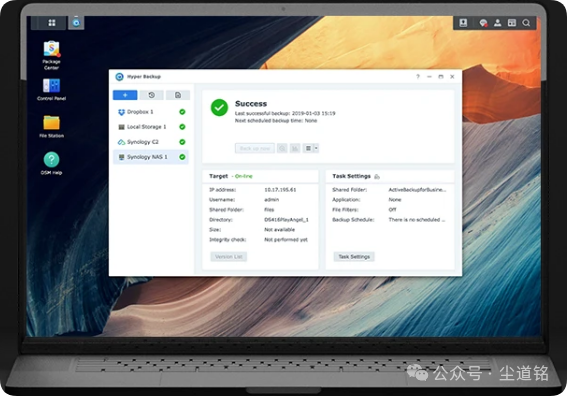Click the DSM search magnifier icon
This screenshot has height=396, width=567.
click(526, 23)
